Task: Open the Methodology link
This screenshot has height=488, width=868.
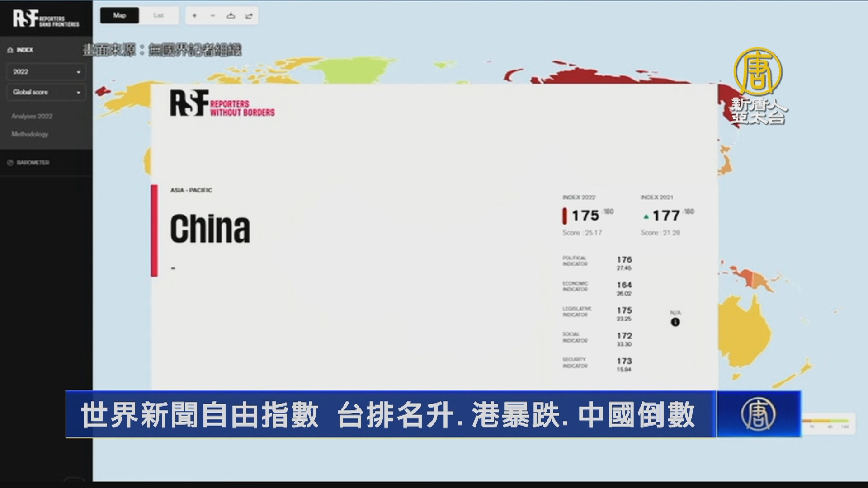Action: [30, 134]
